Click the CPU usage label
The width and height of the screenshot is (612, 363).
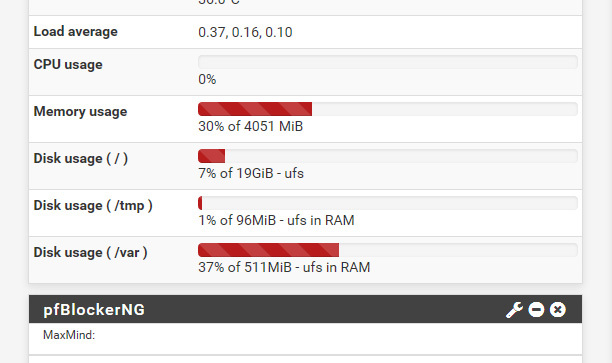point(68,65)
